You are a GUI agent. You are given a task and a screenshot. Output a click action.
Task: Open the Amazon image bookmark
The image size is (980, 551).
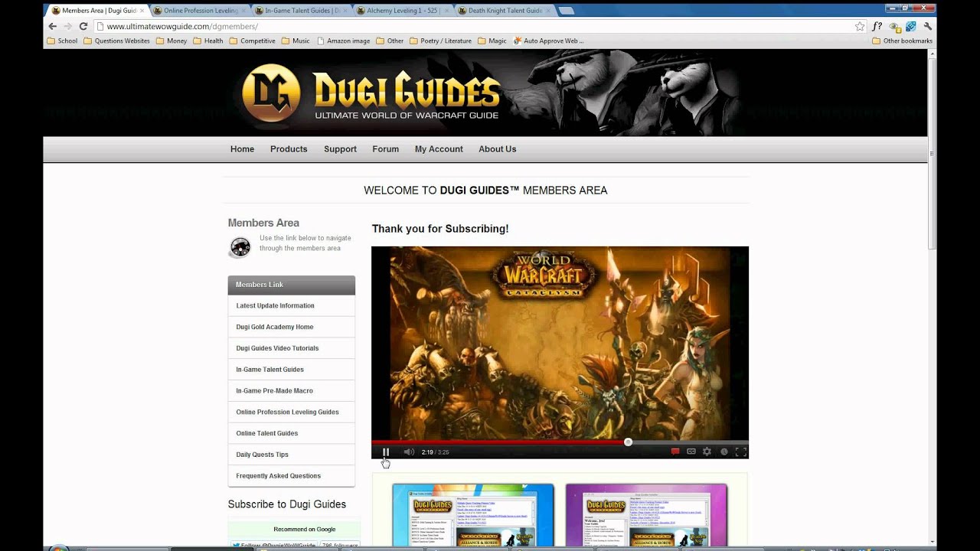pos(343,41)
